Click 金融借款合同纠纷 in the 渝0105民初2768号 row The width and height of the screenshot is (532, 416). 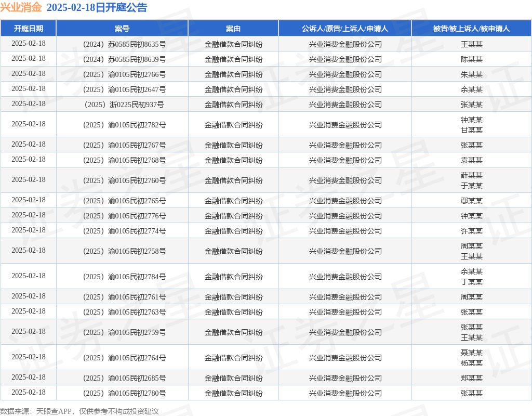tap(233, 160)
